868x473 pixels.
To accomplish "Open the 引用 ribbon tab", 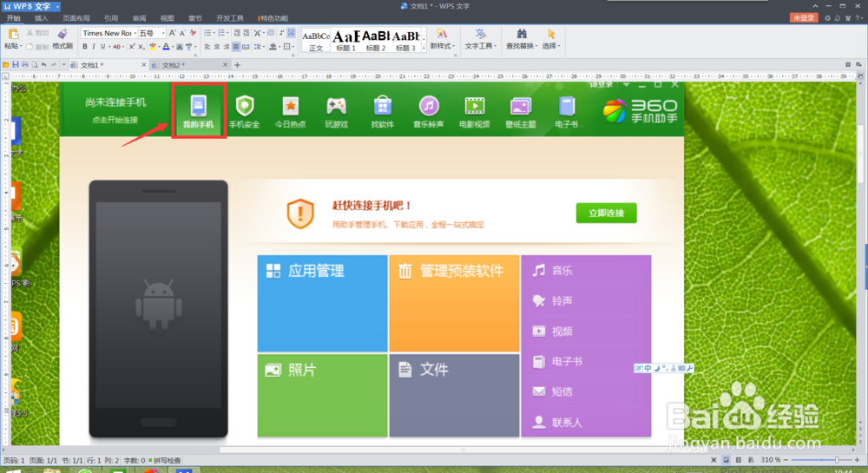I will (x=111, y=18).
